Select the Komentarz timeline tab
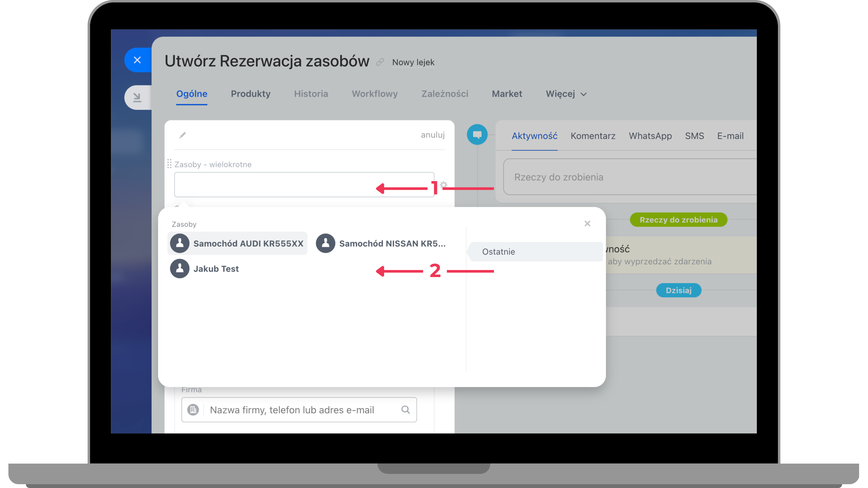The height and width of the screenshot is (488, 868). pyautogui.click(x=593, y=136)
